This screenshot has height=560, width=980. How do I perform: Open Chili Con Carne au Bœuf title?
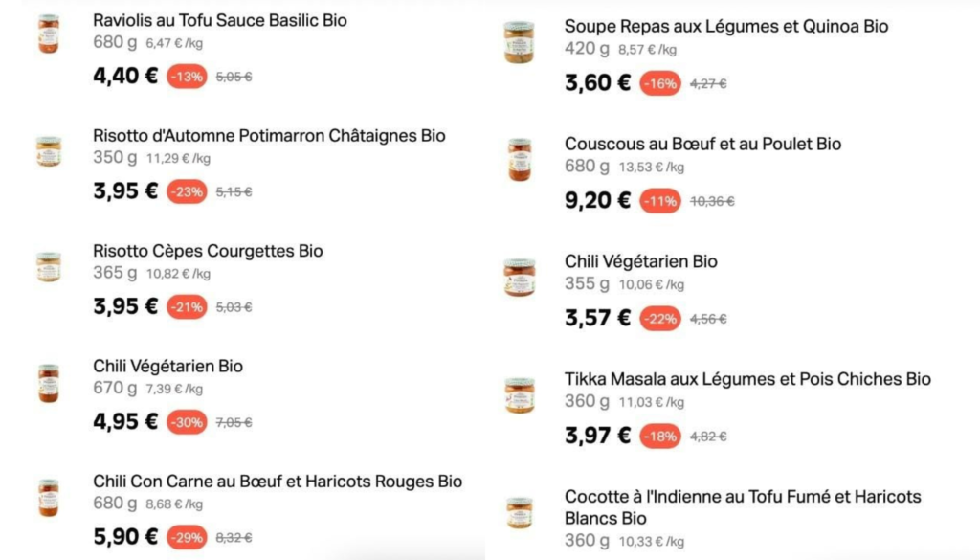[x=278, y=482]
